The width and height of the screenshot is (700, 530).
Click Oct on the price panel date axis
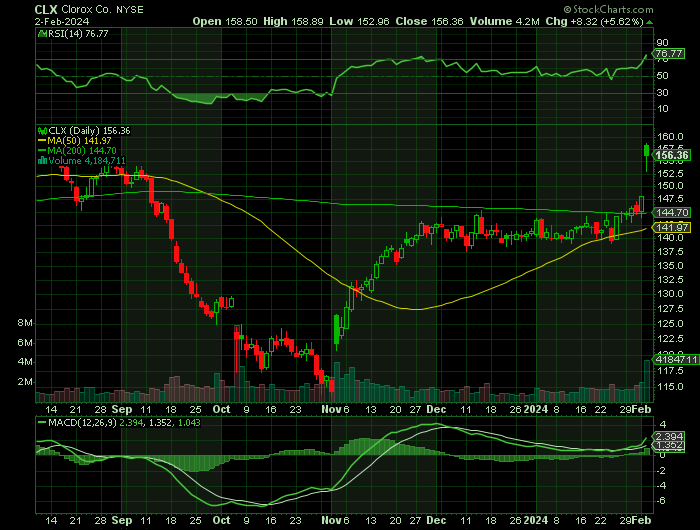[x=221, y=409]
